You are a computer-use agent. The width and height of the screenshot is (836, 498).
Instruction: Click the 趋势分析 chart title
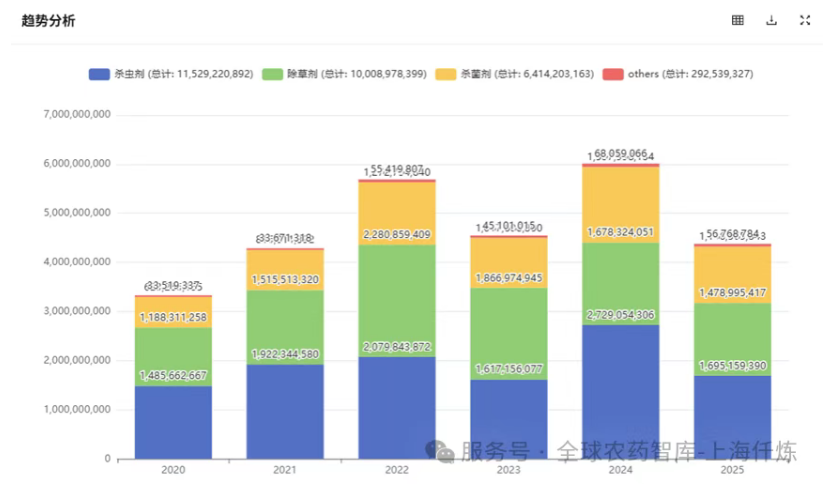(x=48, y=21)
